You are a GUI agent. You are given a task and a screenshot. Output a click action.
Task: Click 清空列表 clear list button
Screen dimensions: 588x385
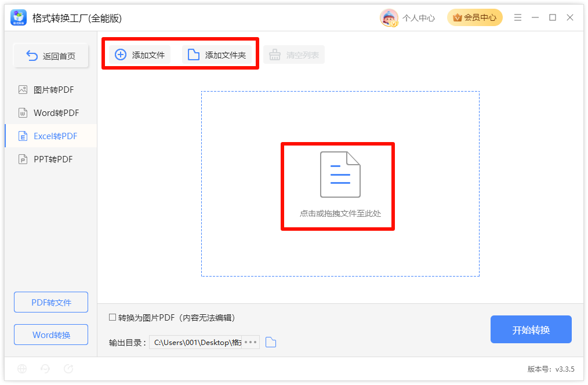coord(295,55)
